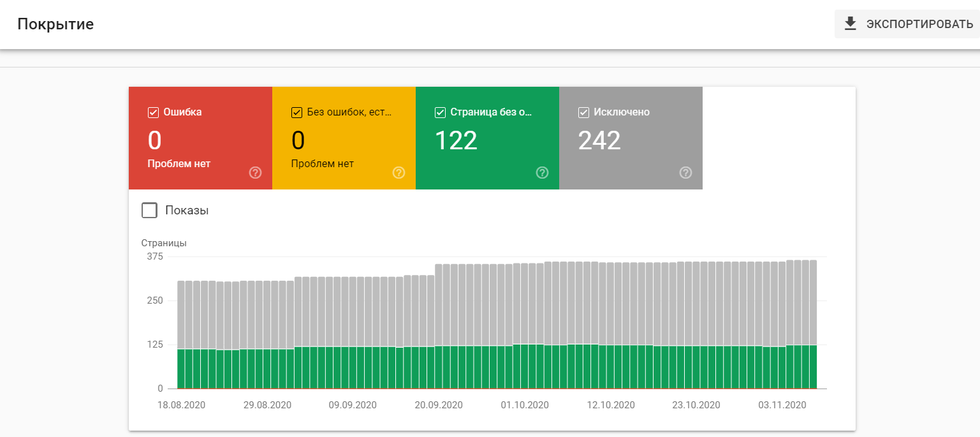Toggle the "Без ошибок, есть…" checkbox

point(296,112)
